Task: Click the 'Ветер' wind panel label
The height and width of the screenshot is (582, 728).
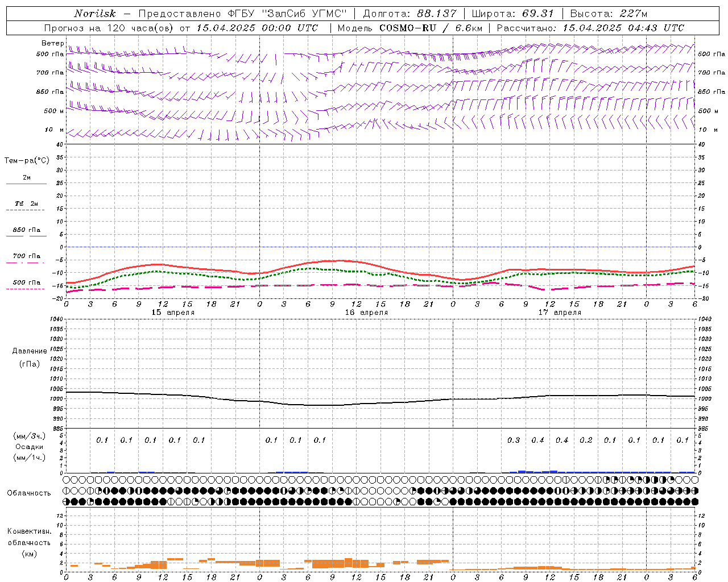Action: click(53, 43)
